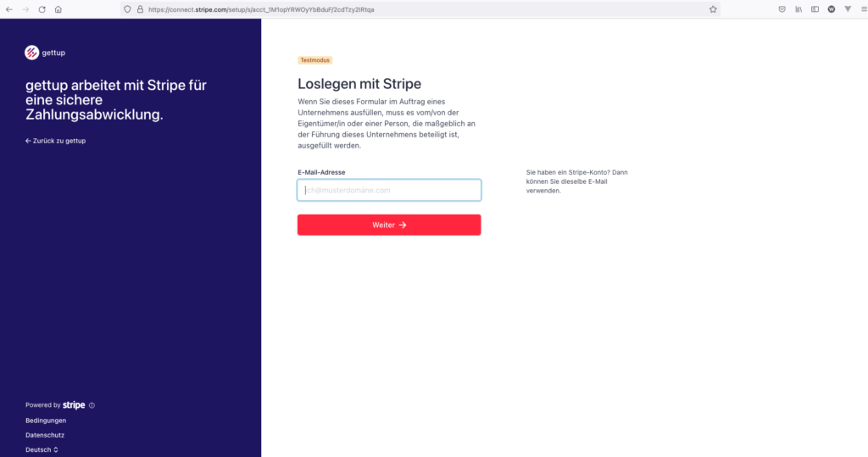Click the E-Mail-Adresse label
Image resolution: width=868 pixels, height=457 pixels.
click(321, 172)
